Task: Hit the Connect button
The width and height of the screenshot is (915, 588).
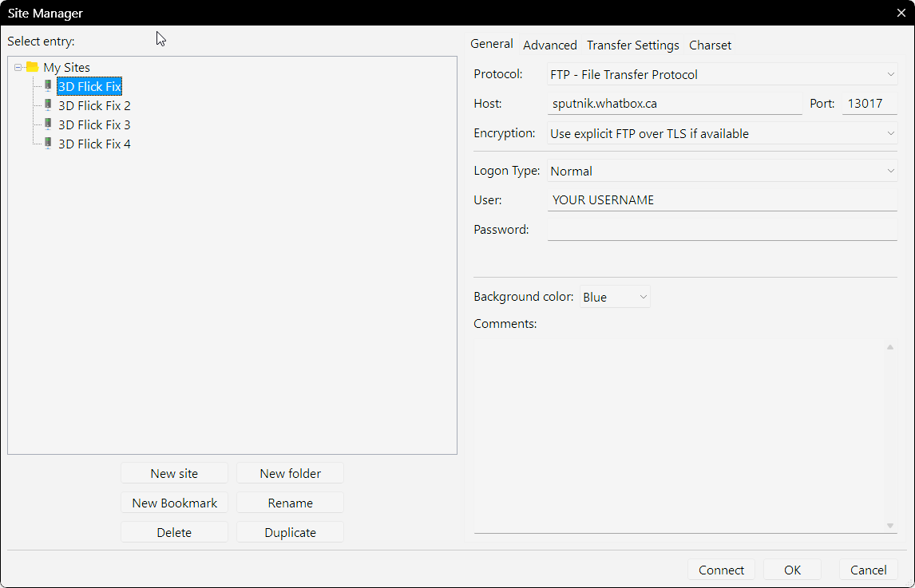Action: tap(721, 570)
